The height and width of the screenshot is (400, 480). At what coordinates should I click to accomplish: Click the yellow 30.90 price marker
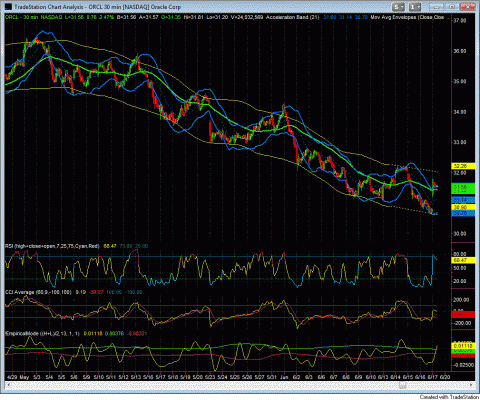(463, 207)
